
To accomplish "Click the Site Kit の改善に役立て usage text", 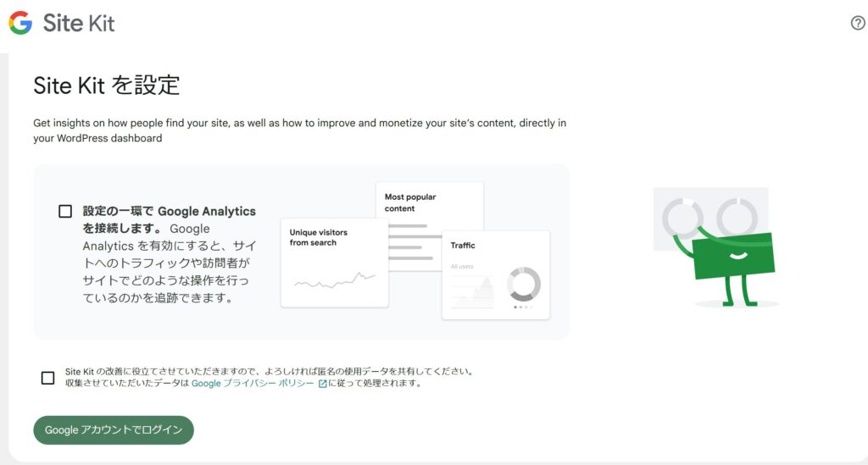I will (x=269, y=377).
